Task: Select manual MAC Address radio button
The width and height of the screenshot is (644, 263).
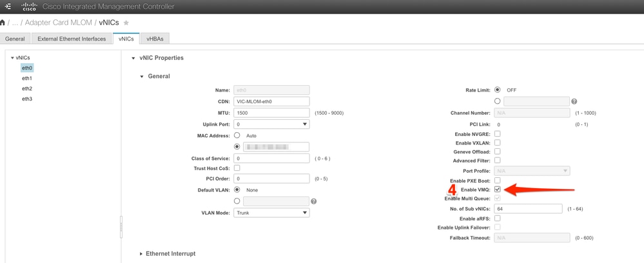Action: pos(237,146)
